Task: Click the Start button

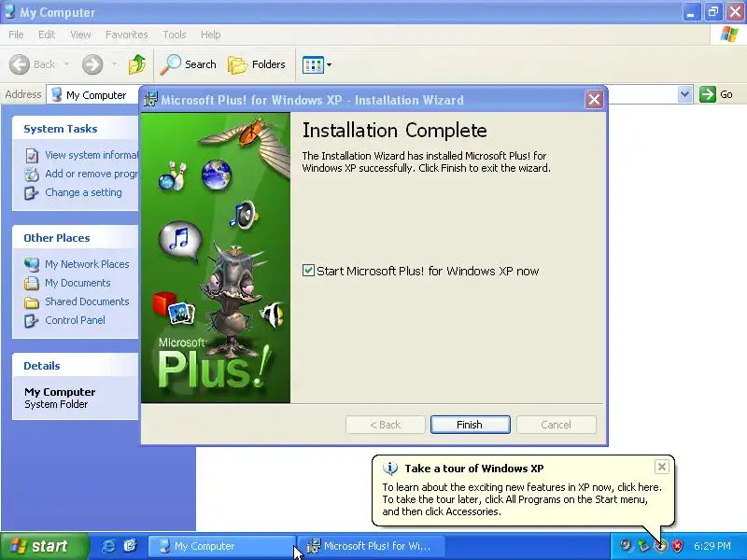Action: (45, 546)
